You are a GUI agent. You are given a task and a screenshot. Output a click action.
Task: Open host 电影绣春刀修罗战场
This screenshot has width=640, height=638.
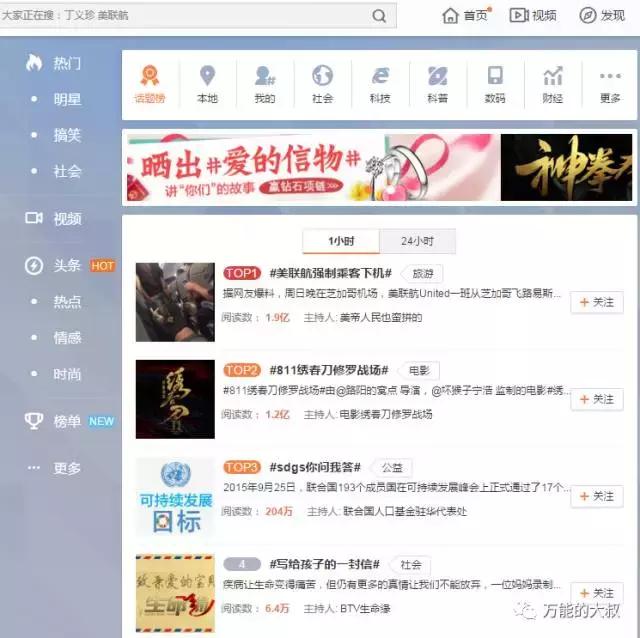386,415
